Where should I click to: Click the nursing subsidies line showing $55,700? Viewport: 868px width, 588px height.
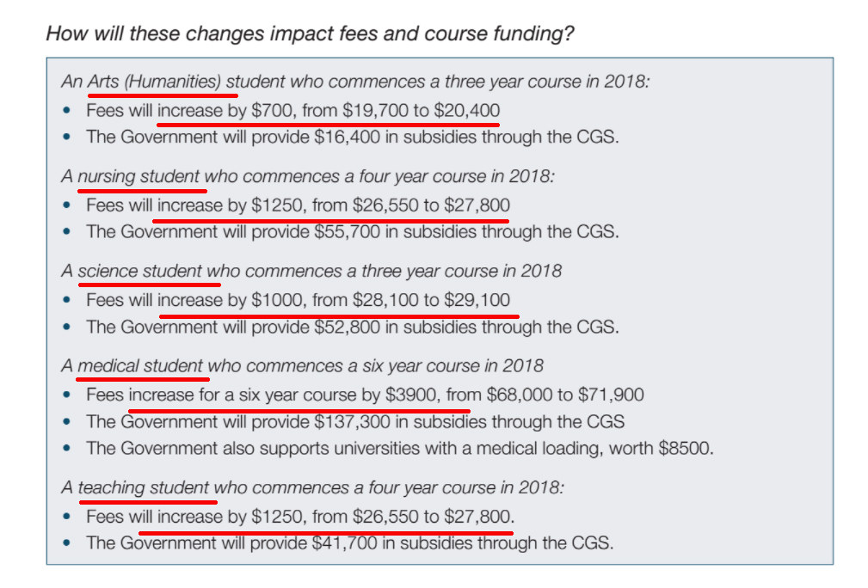[352, 231]
